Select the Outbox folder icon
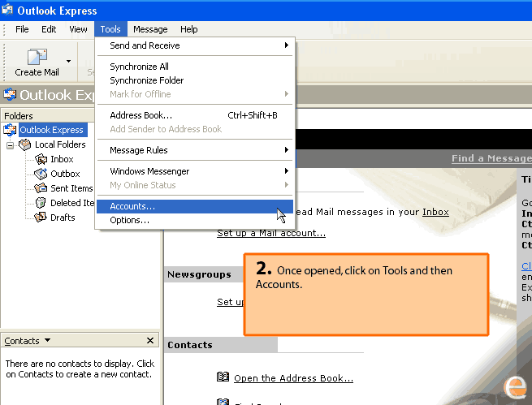Image resolution: width=532 pixels, height=405 pixels. (41, 174)
